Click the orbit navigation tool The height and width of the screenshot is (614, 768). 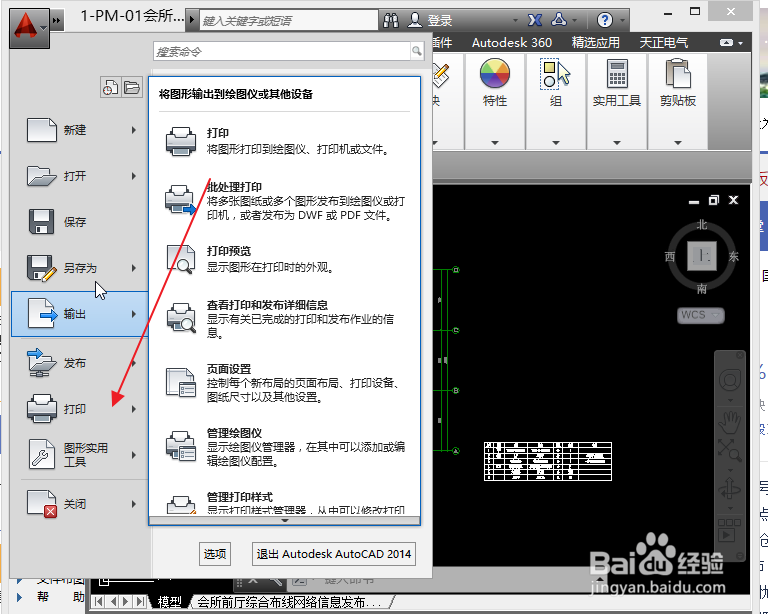pos(729,489)
